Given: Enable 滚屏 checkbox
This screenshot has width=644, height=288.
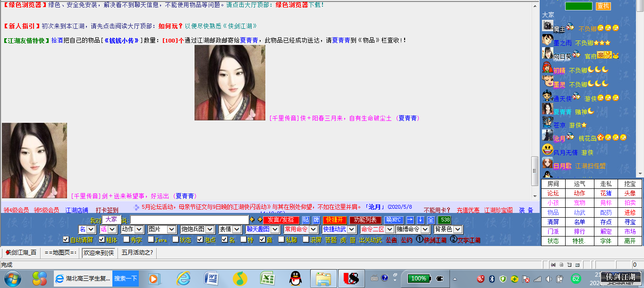Looking at the screenshot, I should click(305, 239).
